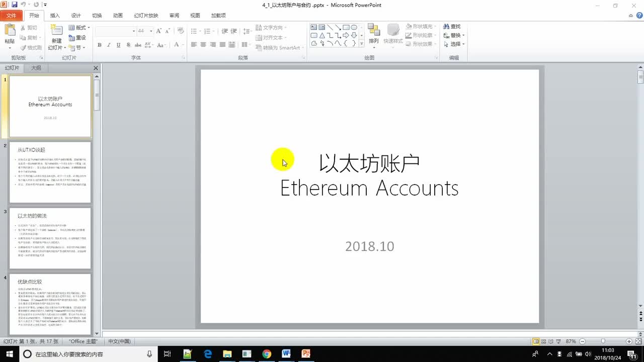This screenshot has width=644, height=362.
Task: Toggle Italic formatting
Action: [109, 45]
